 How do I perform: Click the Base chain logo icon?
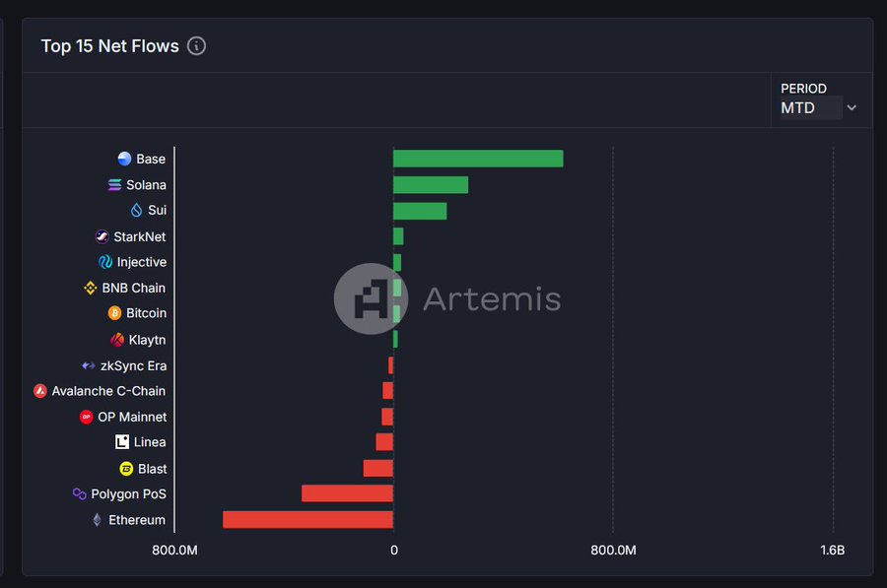(x=124, y=159)
